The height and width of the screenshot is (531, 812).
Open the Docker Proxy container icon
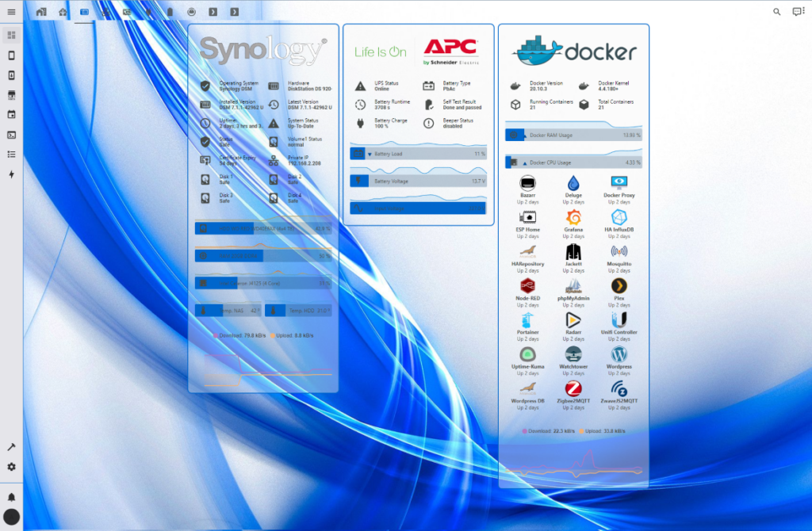click(619, 181)
